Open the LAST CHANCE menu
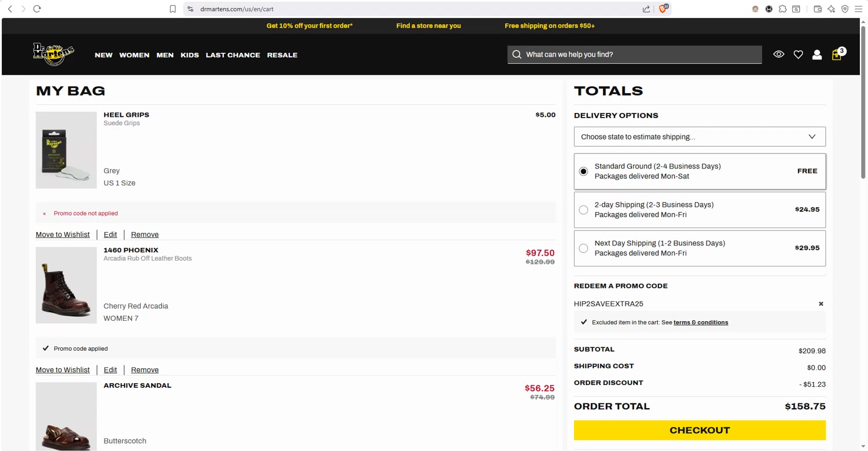Viewport: 868px width, 451px height. point(233,55)
